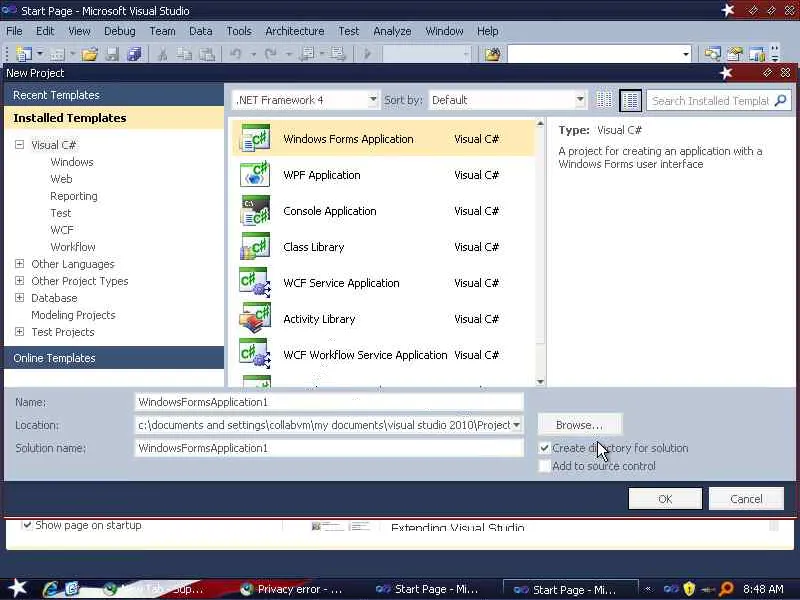Image resolution: width=800 pixels, height=600 pixels.
Task: Expand the Database tree node
Action: (x=19, y=297)
